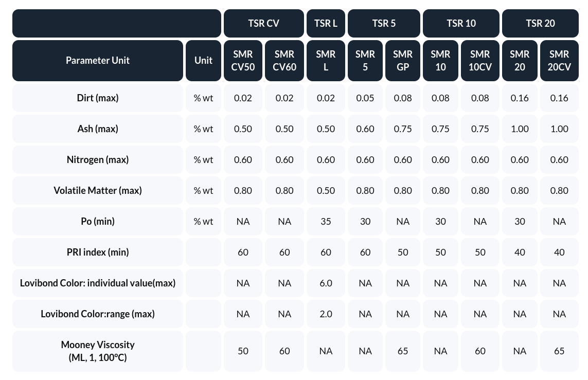Select the Lovibond Color:range (max) row label
This screenshot has width=588, height=380.
[98, 314]
